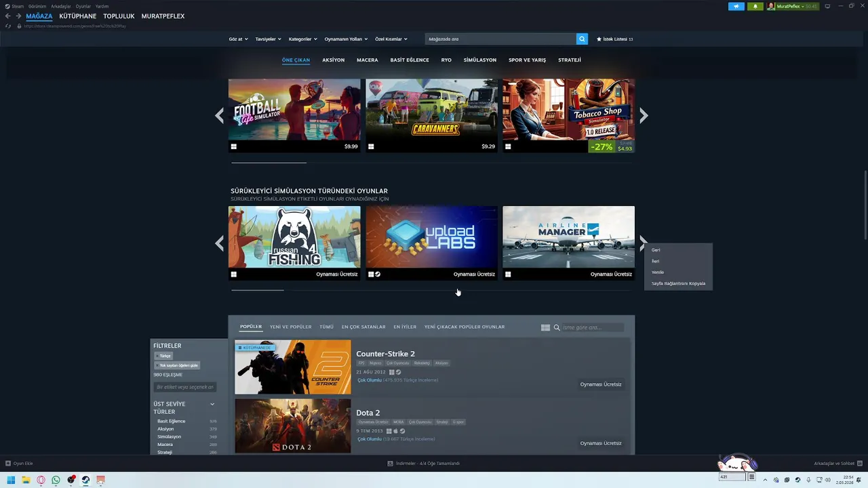Screen dimensions: 868x488
Task: Open the MuratPeflex account dropdown
Action: click(x=793, y=6)
